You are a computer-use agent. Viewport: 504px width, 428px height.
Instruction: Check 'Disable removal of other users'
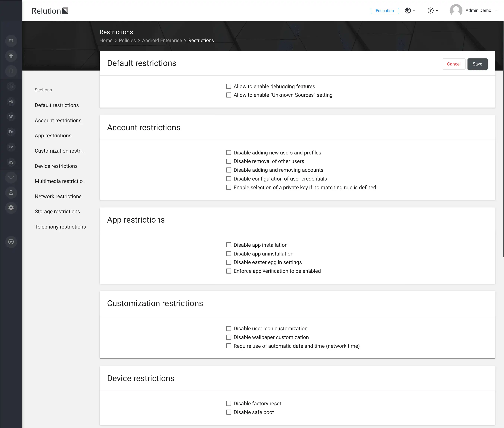(229, 161)
